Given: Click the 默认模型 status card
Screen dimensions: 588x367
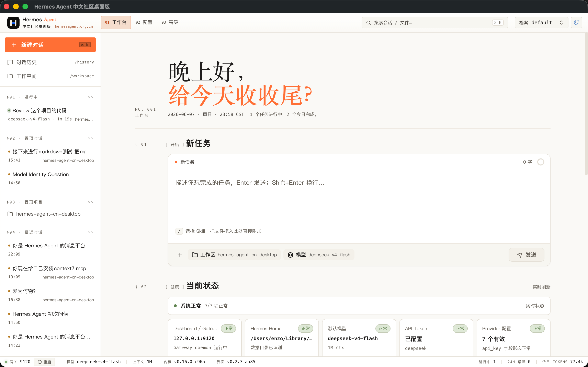Looking at the screenshot, I should click(x=359, y=338).
